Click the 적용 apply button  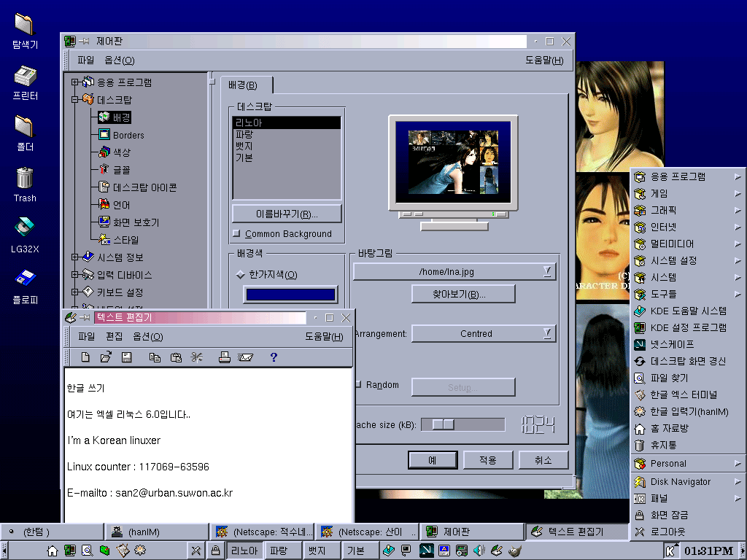click(488, 460)
